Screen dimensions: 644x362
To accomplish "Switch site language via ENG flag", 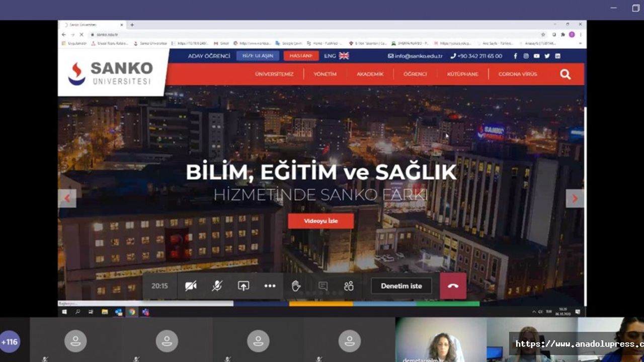I will click(337, 56).
